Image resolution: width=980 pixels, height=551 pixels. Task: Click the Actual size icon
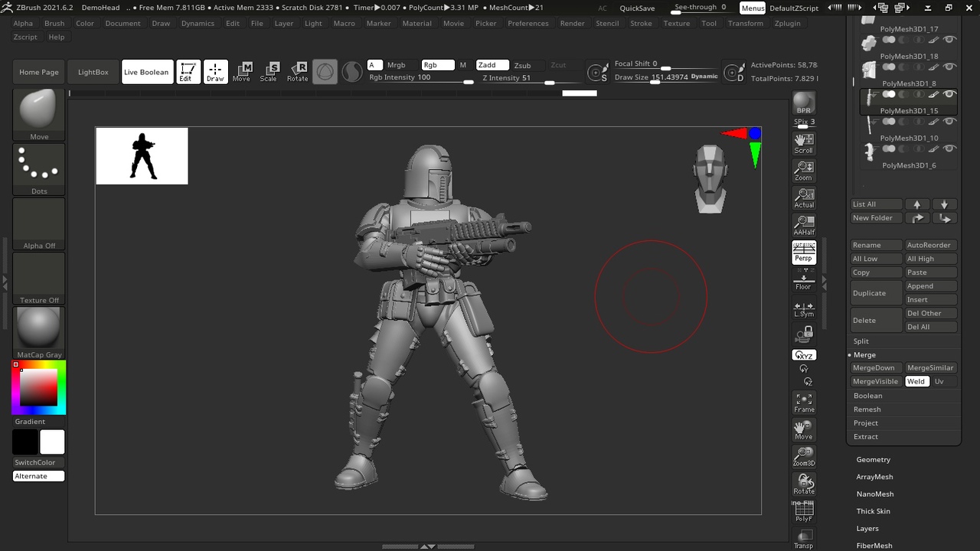tap(804, 197)
